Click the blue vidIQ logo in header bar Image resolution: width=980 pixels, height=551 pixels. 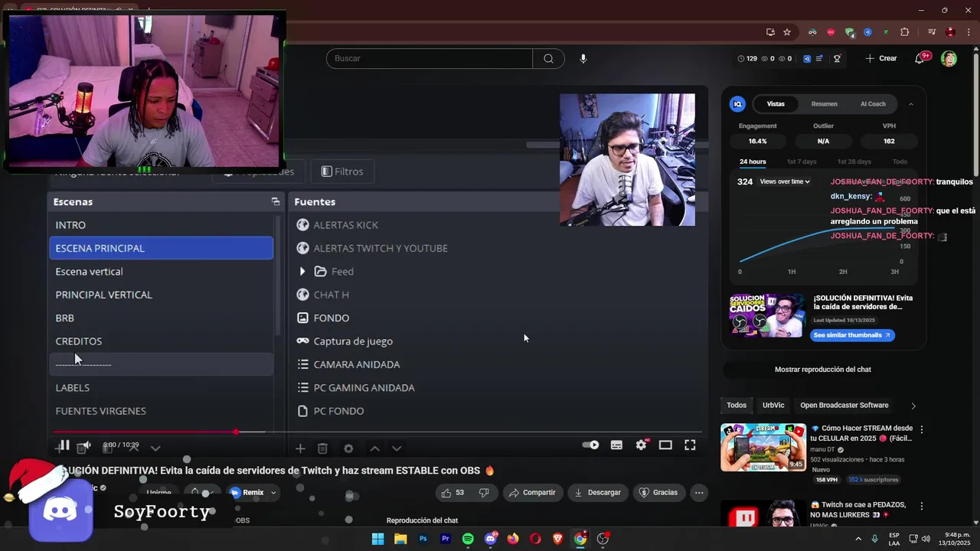click(x=807, y=58)
